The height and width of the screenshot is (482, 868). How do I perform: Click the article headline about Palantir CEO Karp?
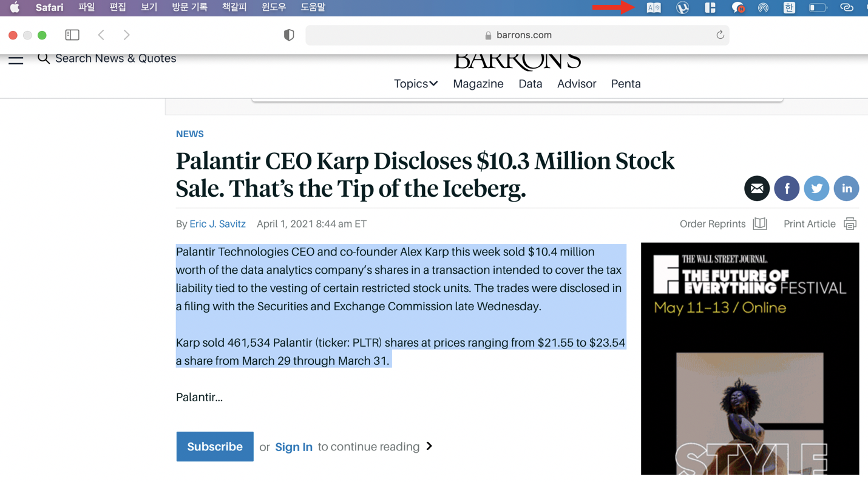(425, 175)
